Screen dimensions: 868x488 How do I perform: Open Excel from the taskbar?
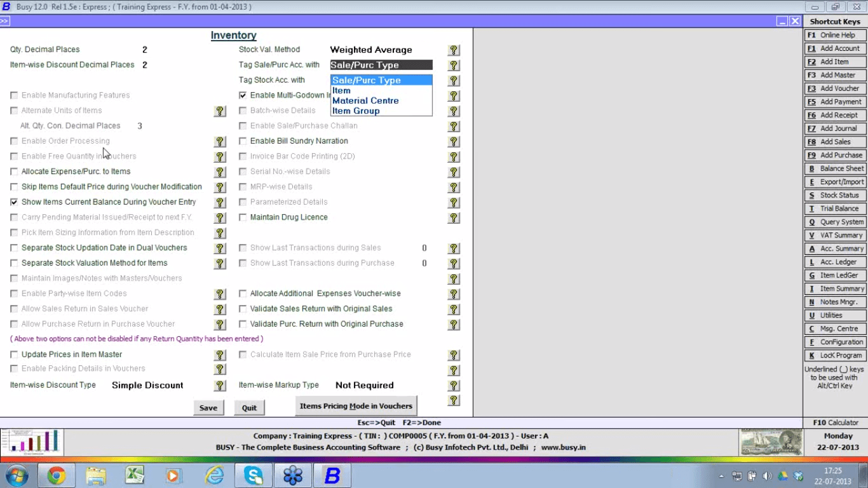135,475
